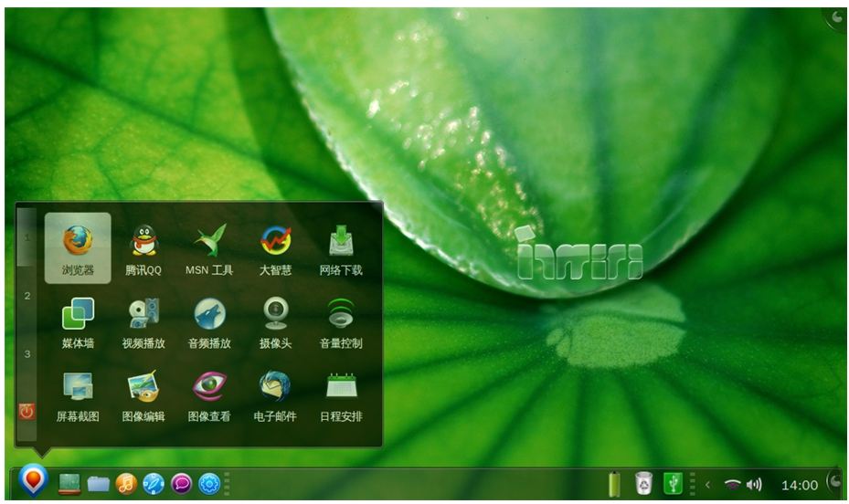
Task: Open MSN 工具 hummingbird icon
Action: [209, 250]
